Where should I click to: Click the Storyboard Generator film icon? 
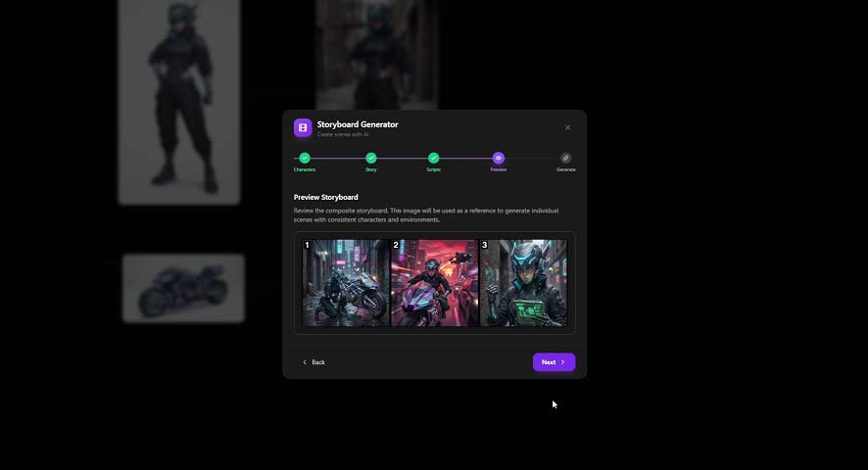tap(303, 127)
